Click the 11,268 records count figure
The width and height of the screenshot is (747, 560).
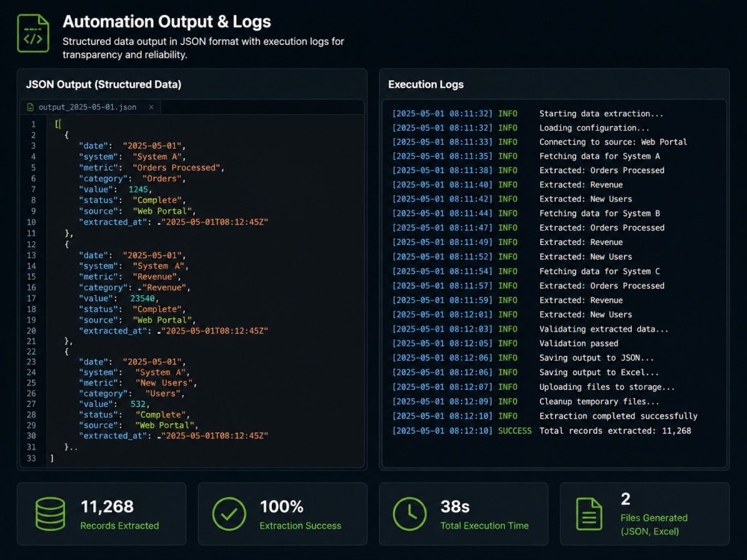tap(107, 507)
